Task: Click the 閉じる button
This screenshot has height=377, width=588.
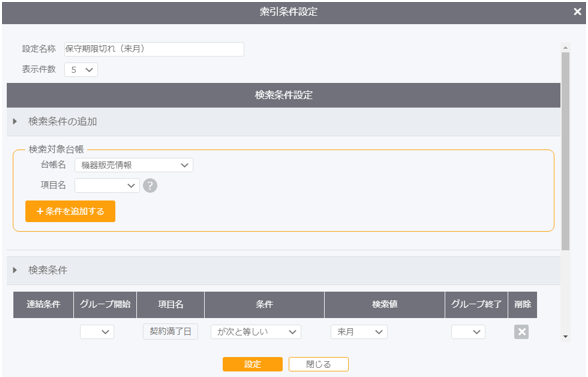Action: (318, 364)
